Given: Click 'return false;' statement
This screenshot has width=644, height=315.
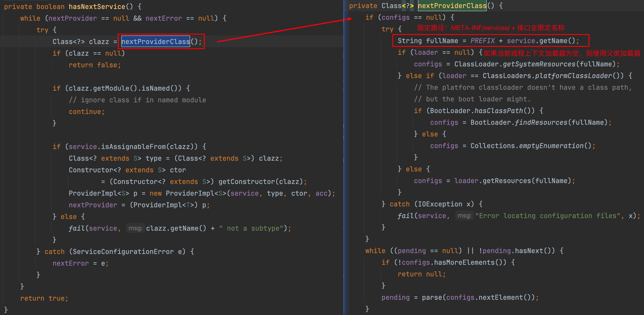Looking at the screenshot, I should (x=95, y=65).
